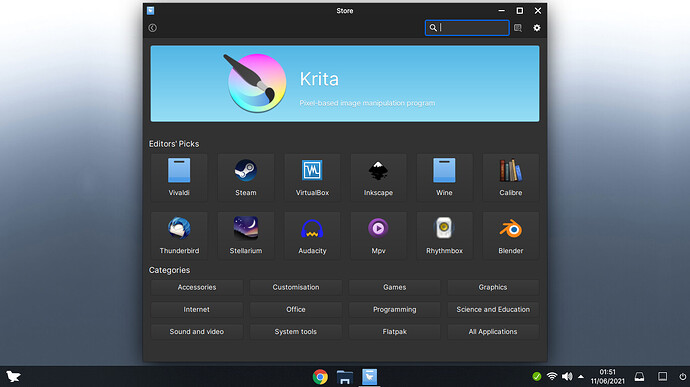690x387 pixels.
Task: Open Store settings gear icon
Action: tap(537, 28)
